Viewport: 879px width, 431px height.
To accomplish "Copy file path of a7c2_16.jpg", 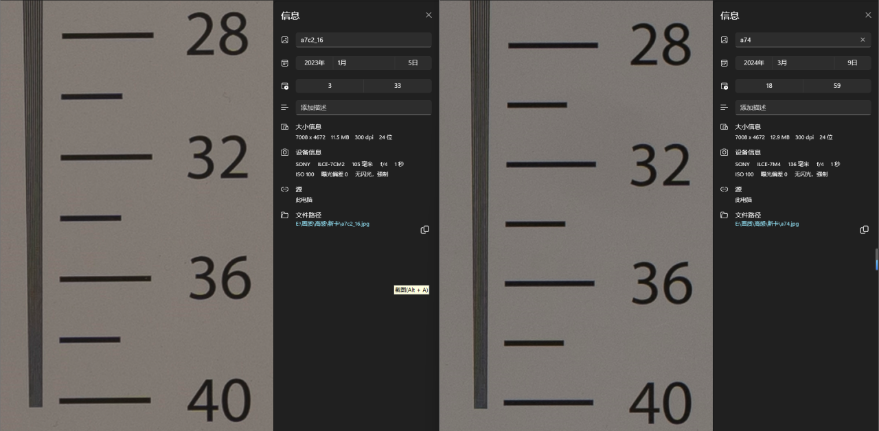I will (425, 230).
